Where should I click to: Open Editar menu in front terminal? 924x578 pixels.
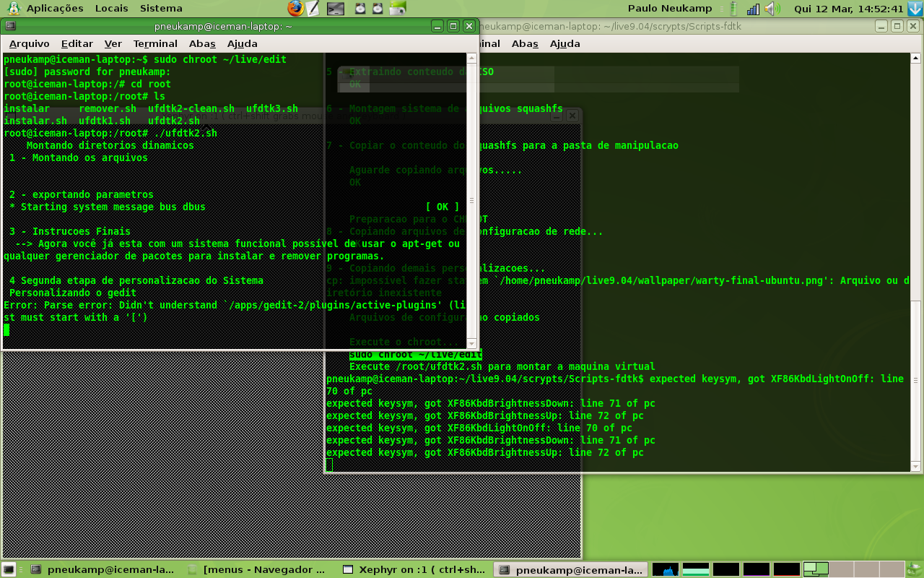77,43
